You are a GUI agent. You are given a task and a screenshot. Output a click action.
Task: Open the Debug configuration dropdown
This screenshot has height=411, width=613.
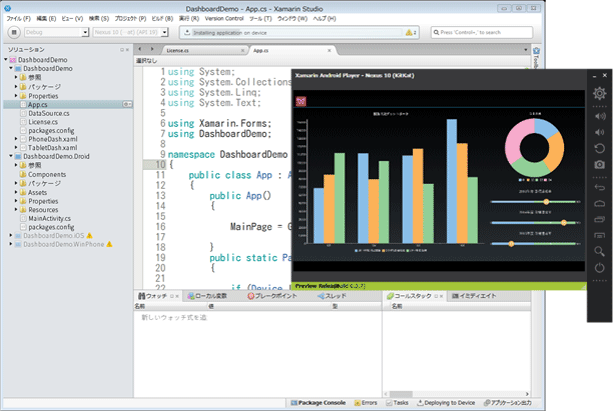tap(57, 32)
